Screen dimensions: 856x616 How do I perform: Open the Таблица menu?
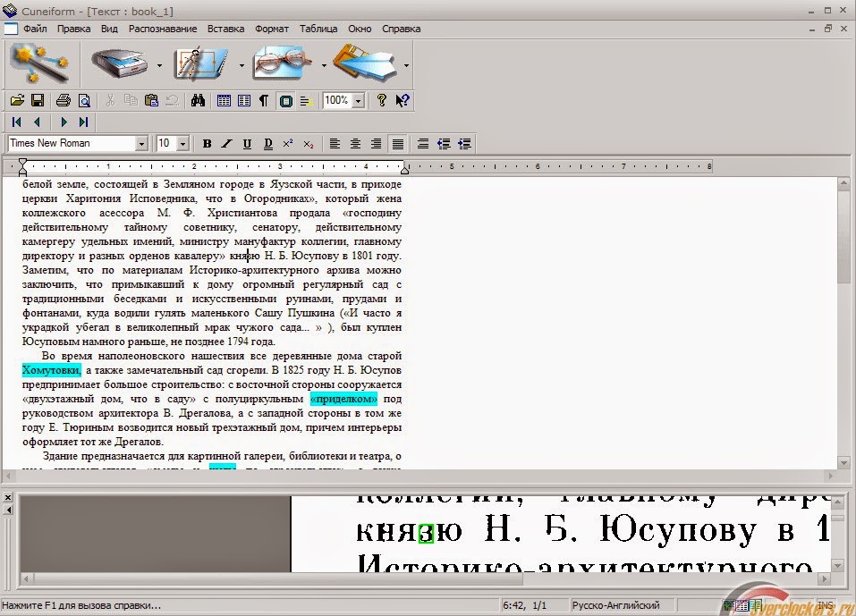318,28
